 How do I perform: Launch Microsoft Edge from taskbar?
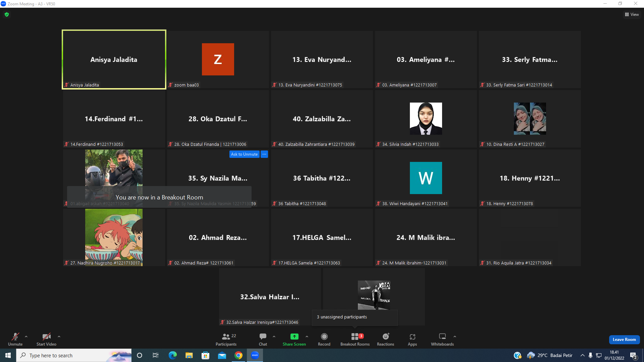coord(172,355)
